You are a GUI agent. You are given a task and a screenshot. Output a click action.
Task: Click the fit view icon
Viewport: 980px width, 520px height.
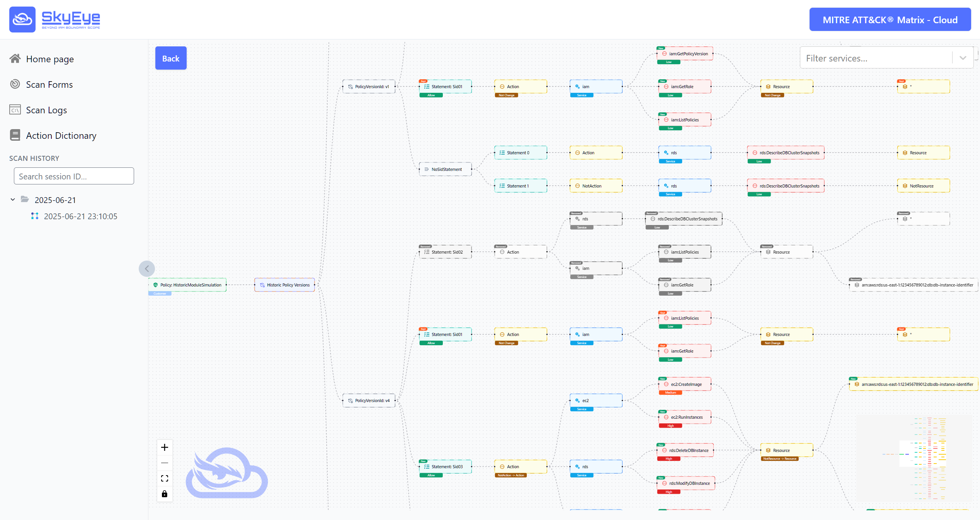(165, 478)
